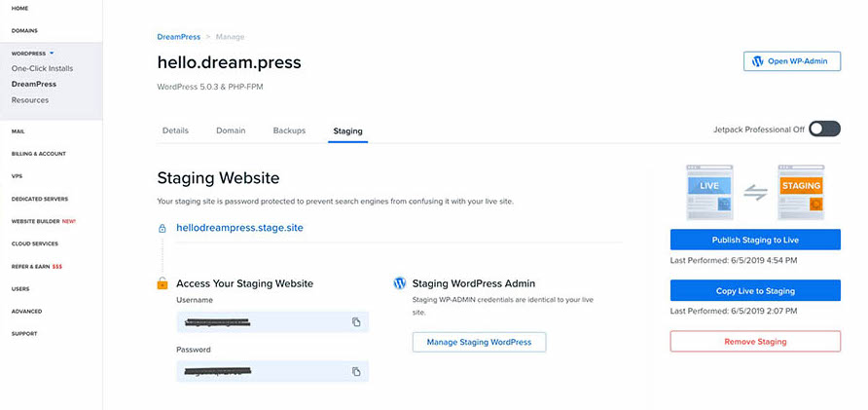This screenshot has height=410, width=868.
Task: Open Dedicated Servers section
Action: coord(40,199)
